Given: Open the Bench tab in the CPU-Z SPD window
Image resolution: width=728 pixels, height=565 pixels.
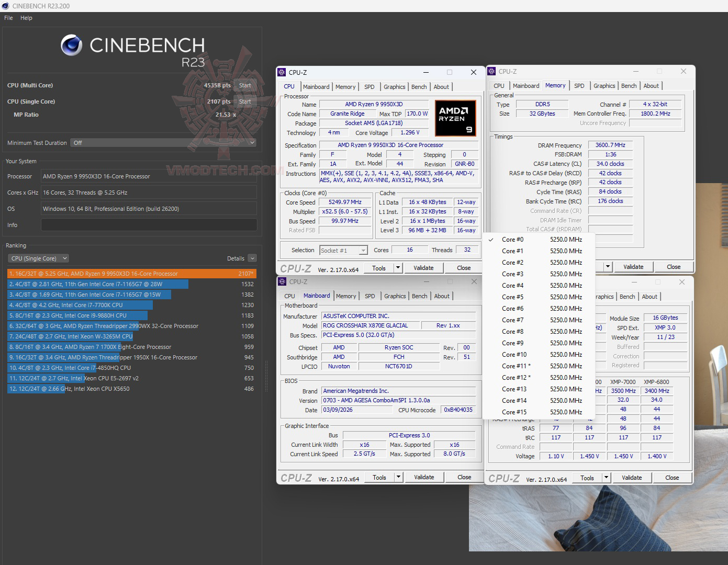Looking at the screenshot, I should pos(628,297).
